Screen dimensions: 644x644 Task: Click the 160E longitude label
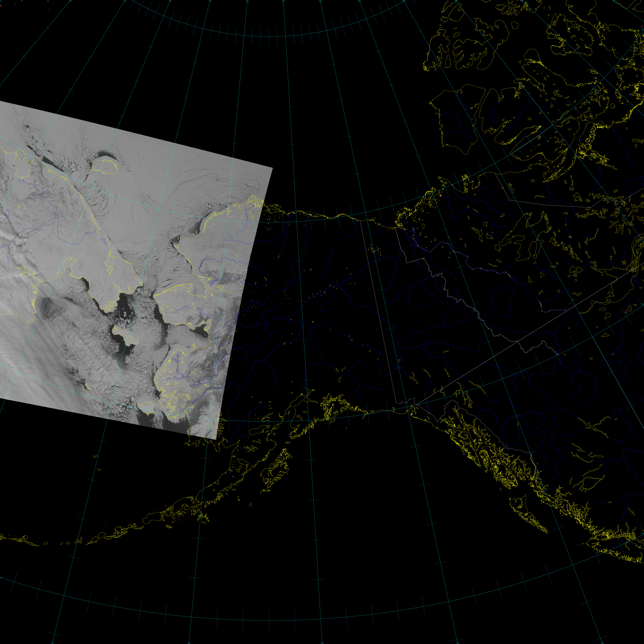click(x=70, y=1)
